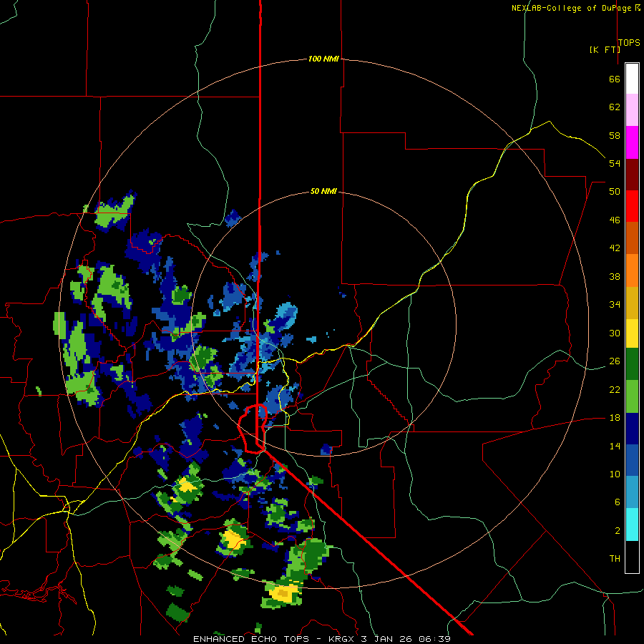Click the black TH swatch at the legend bottom
This screenshot has width=644, height=644.
pyautogui.click(x=632, y=557)
